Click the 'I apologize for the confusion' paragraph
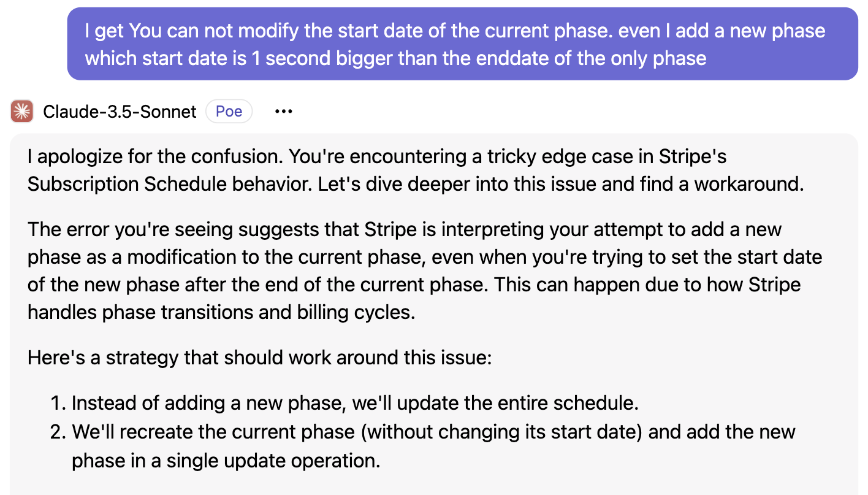The width and height of the screenshot is (868, 495). click(x=416, y=170)
